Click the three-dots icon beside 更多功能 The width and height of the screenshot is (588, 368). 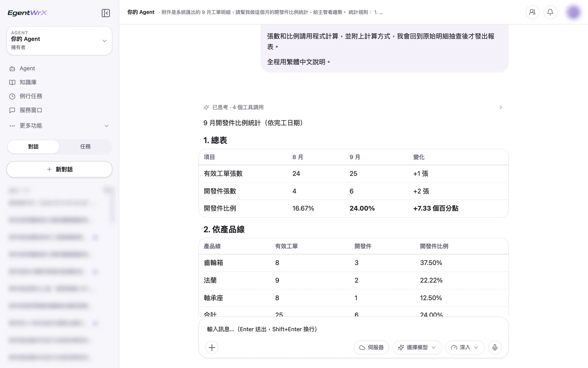point(12,126)
